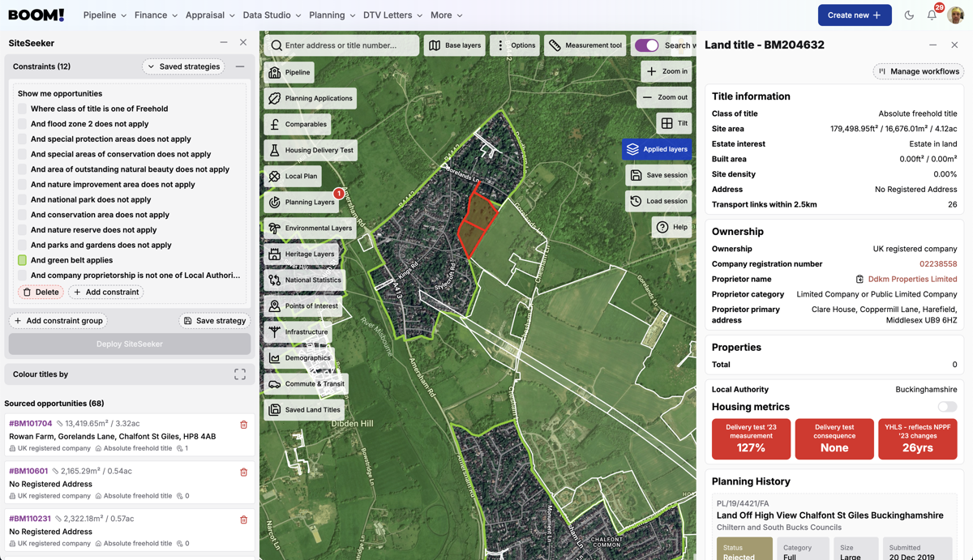Open opportunity #BM110231

pos(30,519)
